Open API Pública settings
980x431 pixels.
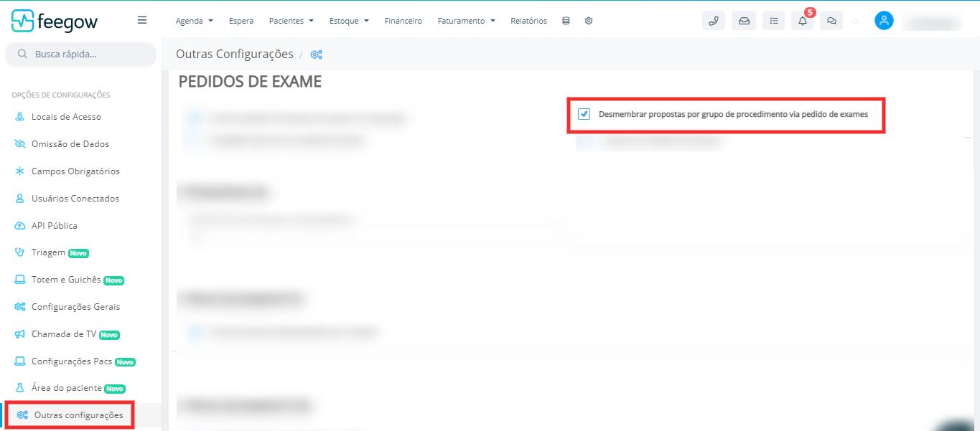55,226
